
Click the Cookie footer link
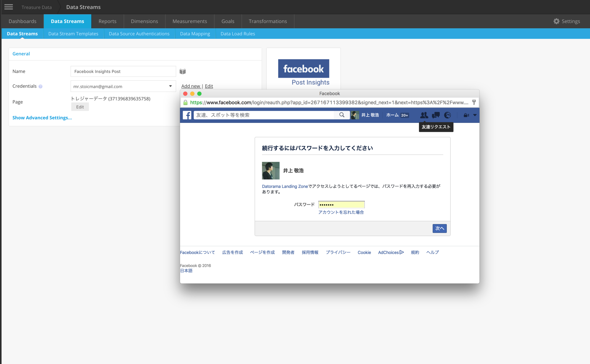pos(364,253)
